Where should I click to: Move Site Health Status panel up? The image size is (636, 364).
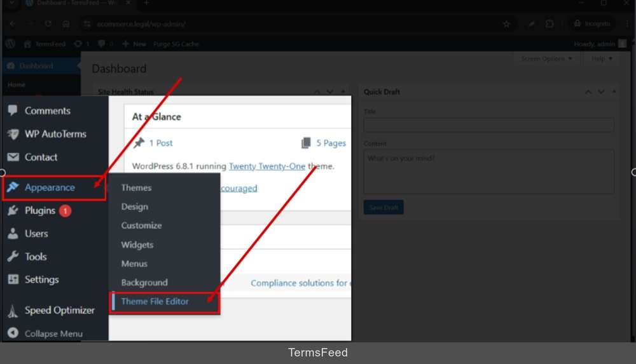(x=317, y=92)
